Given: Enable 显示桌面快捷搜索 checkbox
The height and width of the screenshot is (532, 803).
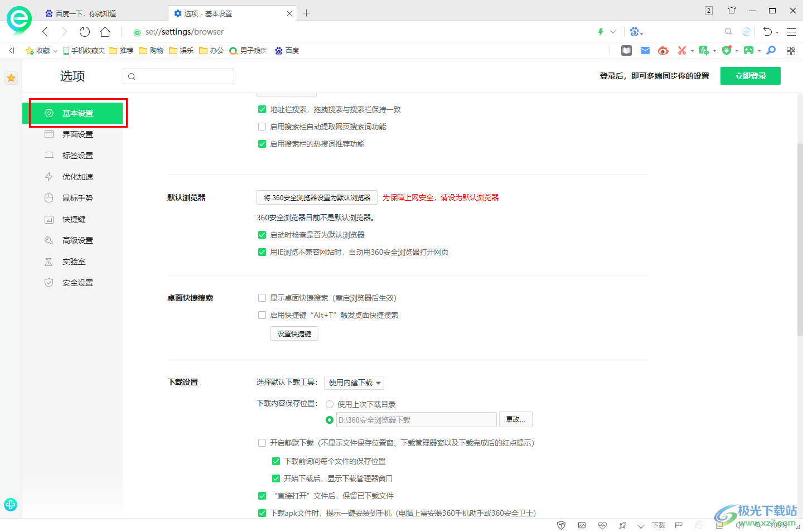Looking at the screenshot, I should (262, 298).
